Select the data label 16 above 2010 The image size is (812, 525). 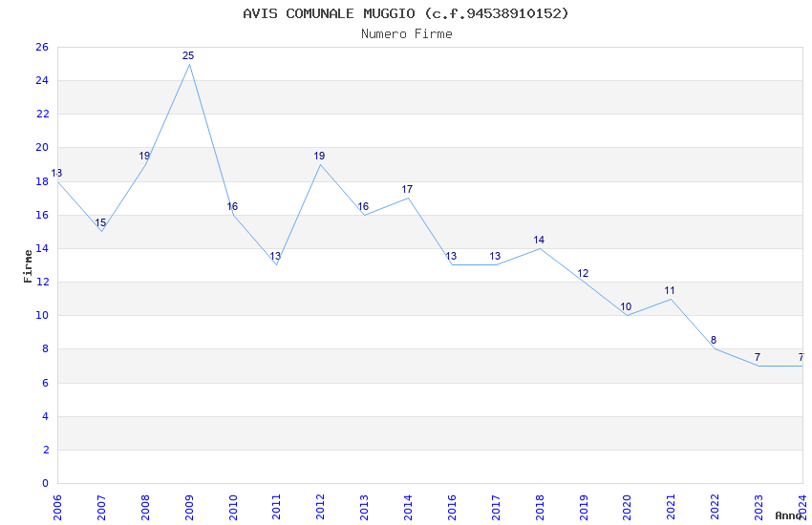(x=232, y=206)
